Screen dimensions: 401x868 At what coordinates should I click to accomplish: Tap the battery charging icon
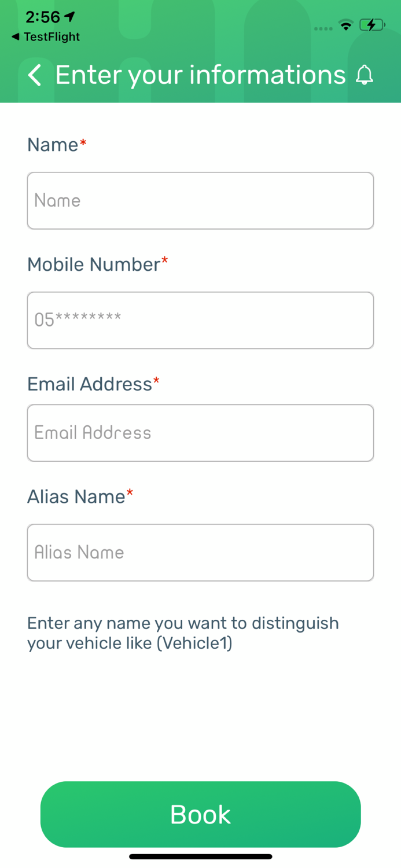pyautogui.click(x=370, y=25)
